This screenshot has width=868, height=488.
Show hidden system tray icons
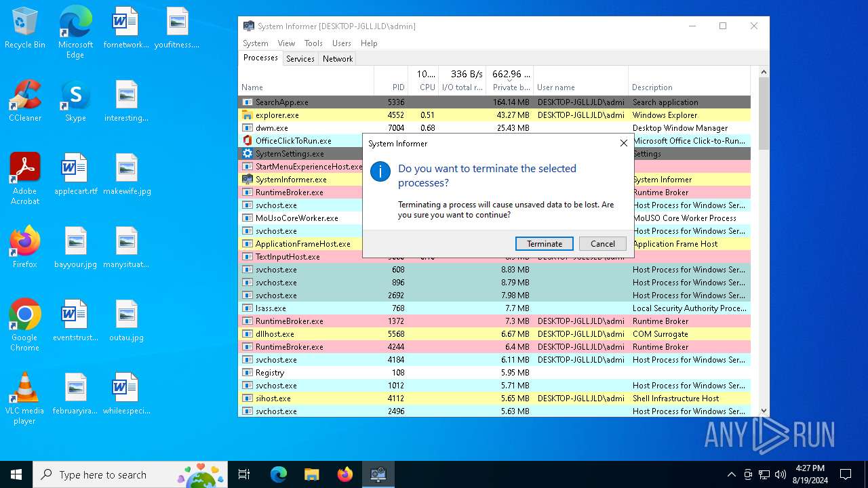[731, 474]
